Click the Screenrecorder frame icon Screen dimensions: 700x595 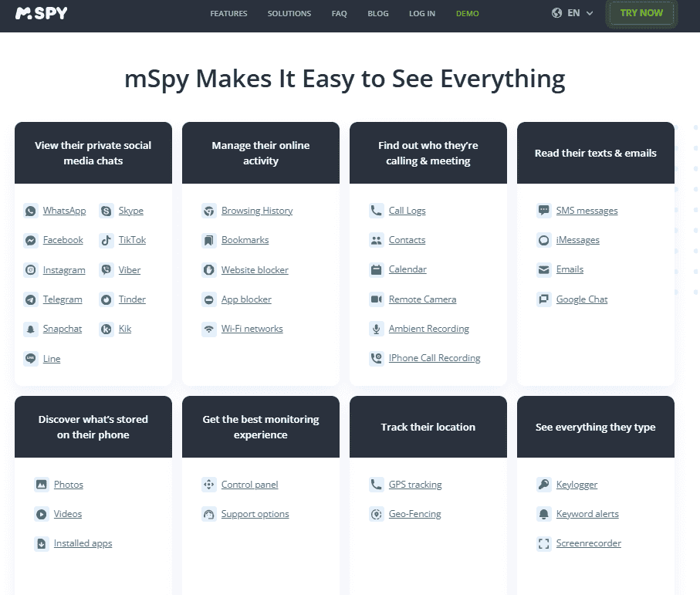544,543
